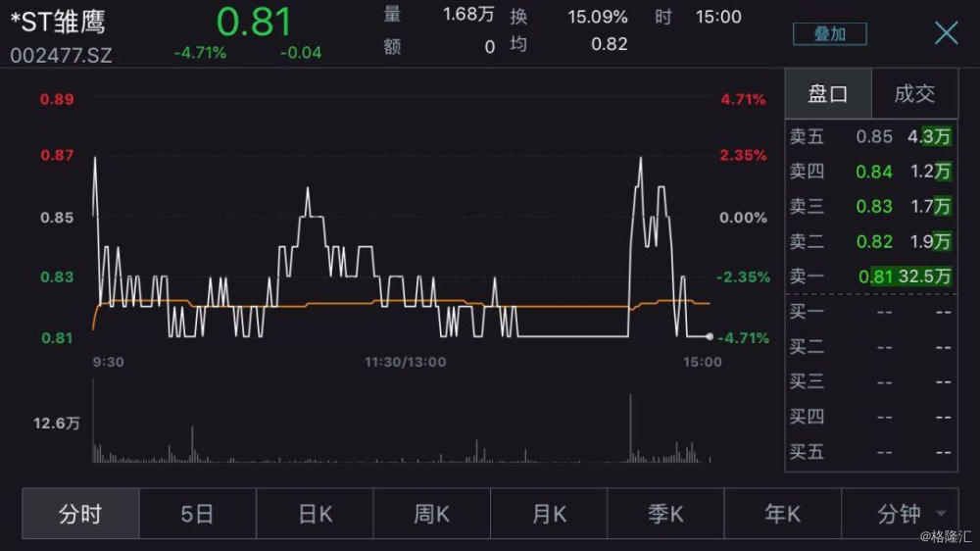Click the 买五 empty bid row
This screenshot has width=980, height=551.
point(870,452)
